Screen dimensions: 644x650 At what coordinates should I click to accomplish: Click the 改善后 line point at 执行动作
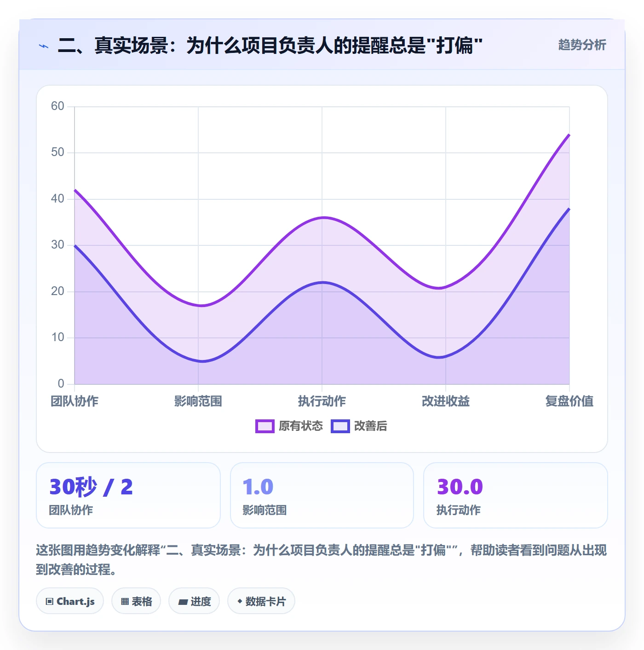point(322,282)
